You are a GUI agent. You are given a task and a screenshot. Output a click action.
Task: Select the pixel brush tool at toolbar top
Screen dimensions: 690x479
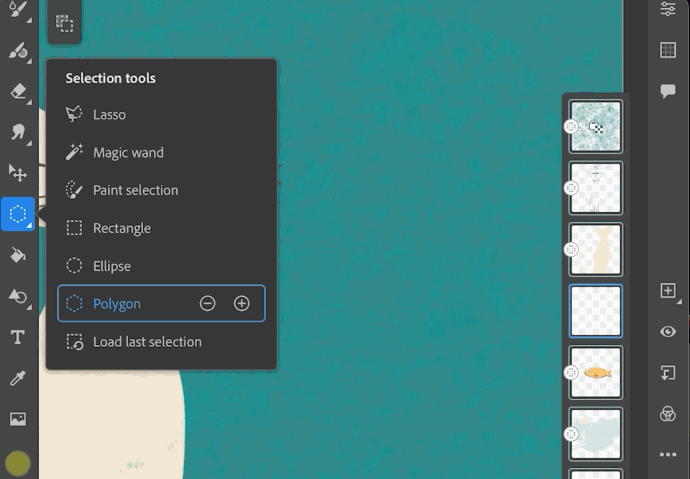tap(18, 10)
